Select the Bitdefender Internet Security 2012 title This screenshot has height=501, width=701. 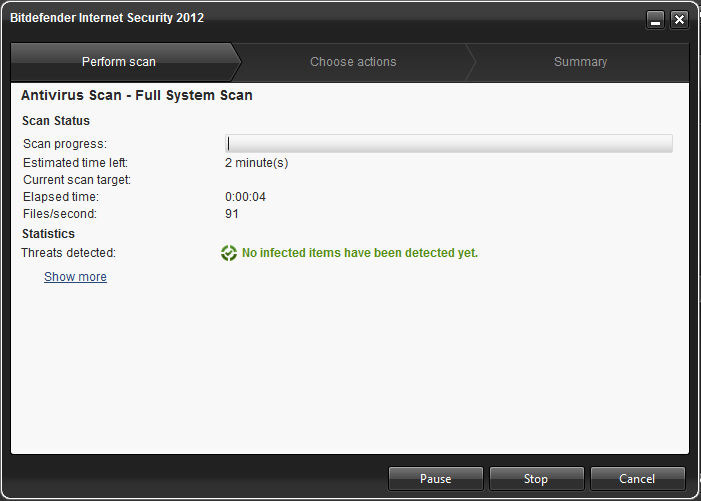pos(107,18)
